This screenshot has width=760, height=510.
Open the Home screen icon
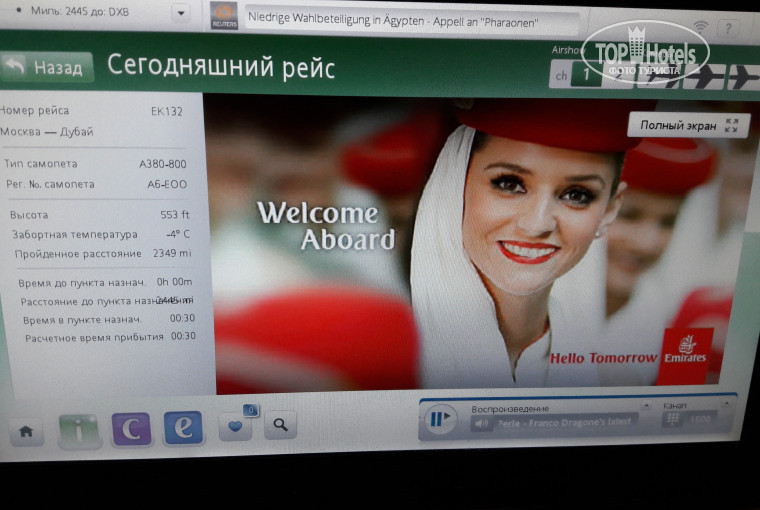pos(26,430)
